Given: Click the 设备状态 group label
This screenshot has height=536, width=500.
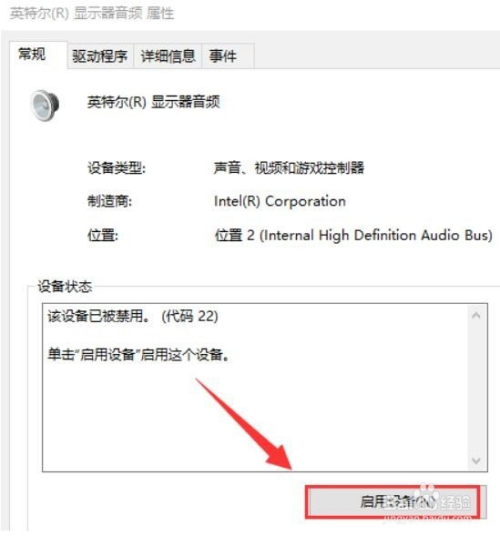Looking at the screenshot, I should click(x=65, y=286).
